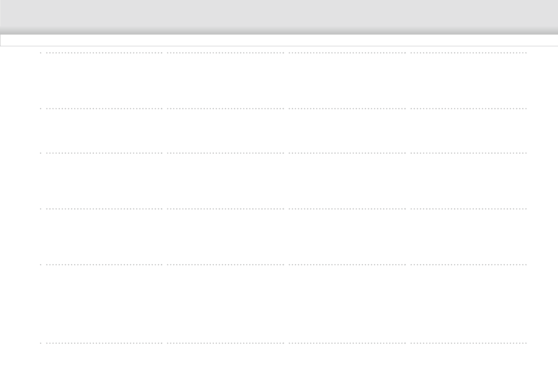Click the bottommost dotted separator line, last column
Image resolution: width=558 pixels, height=392 pixels.
[469, 343]
